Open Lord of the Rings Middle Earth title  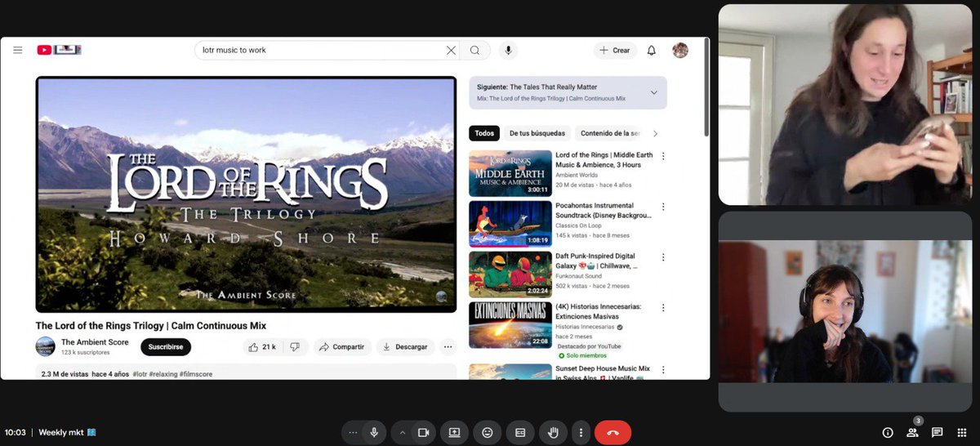[x=604, y=159]
